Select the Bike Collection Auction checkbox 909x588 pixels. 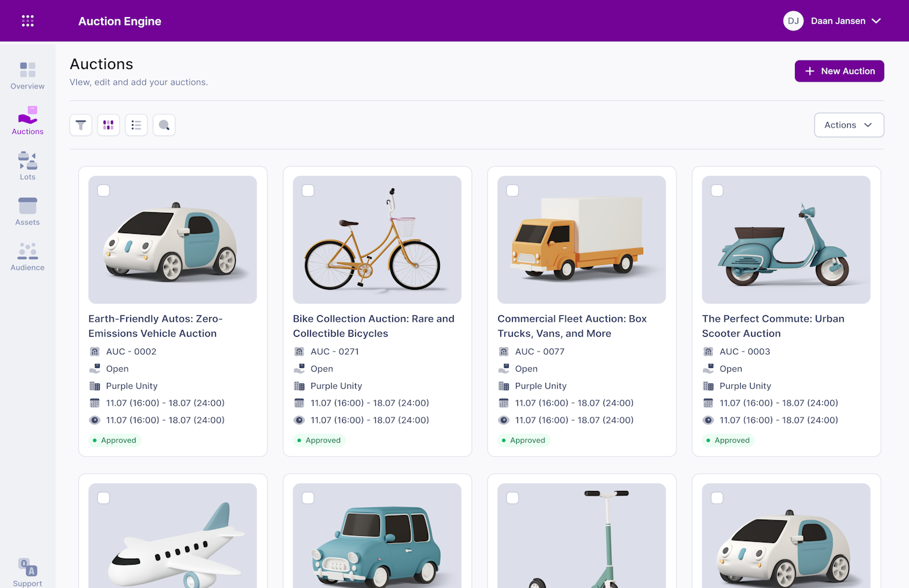pyautogui.click(x=308, y=191)
